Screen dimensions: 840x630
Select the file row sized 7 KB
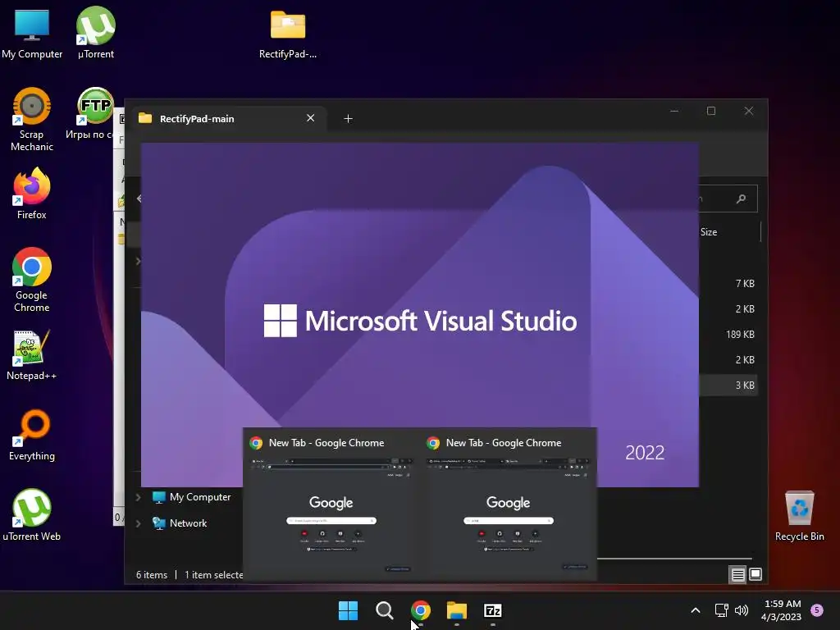(x=728, y=283)
